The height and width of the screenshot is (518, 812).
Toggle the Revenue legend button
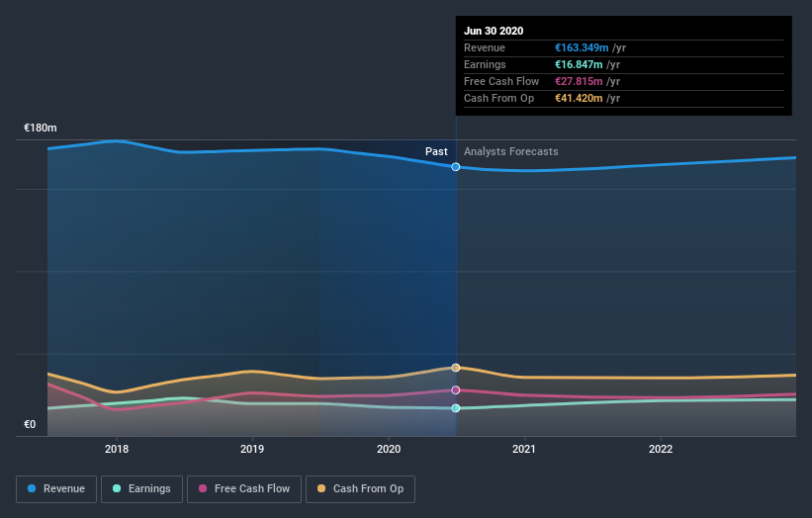(56, 489)
